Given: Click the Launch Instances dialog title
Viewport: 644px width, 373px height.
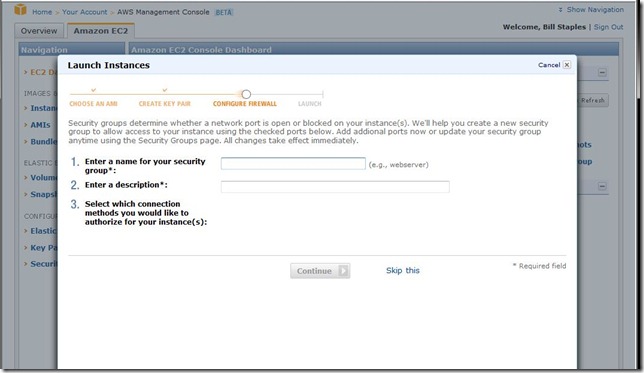Looking at the screenshot, I should tap(108, 65).
